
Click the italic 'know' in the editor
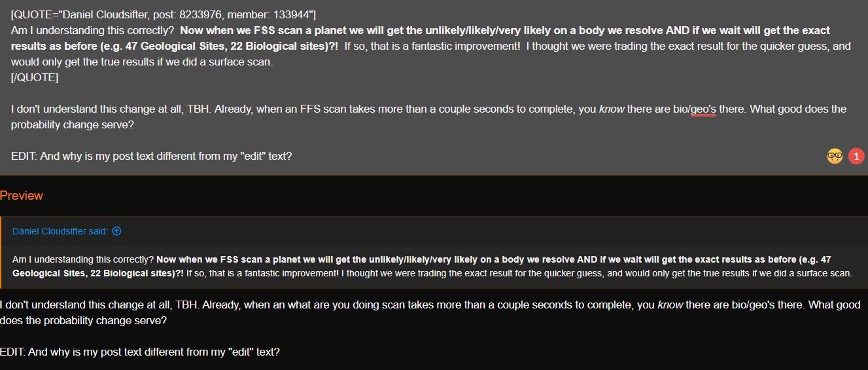612,109
